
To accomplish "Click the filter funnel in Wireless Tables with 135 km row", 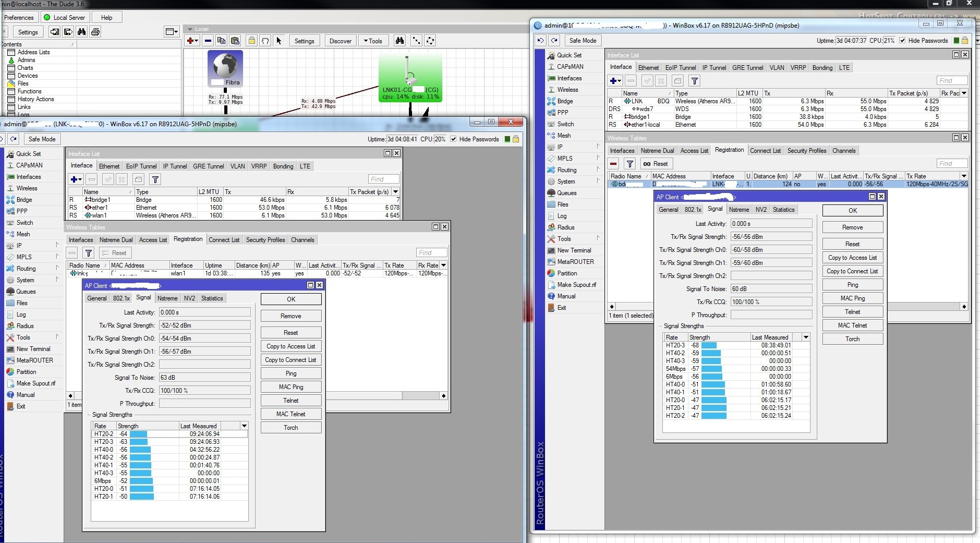I will pyautogui.click(x=89, y=253).
